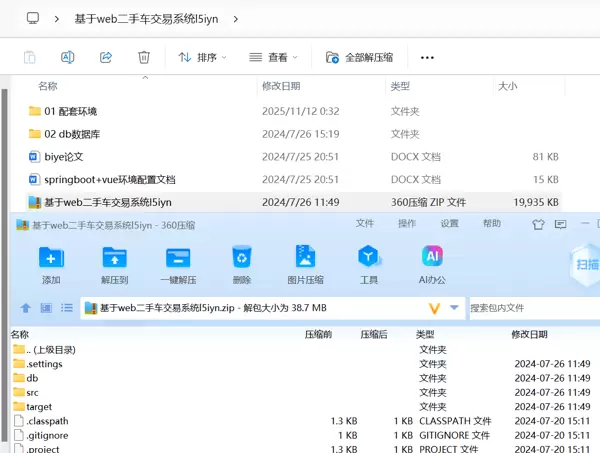This screenshot has width=600, height=453.
Task: Open the 工具 tools icon
Action: tap(369, 258)
